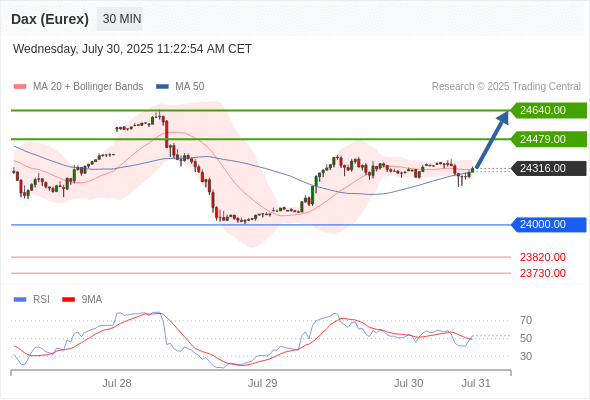Click the red 23820.00 support level label
Image resolution: width=590 pixels, height=400 pixels.
coord(543,257)
